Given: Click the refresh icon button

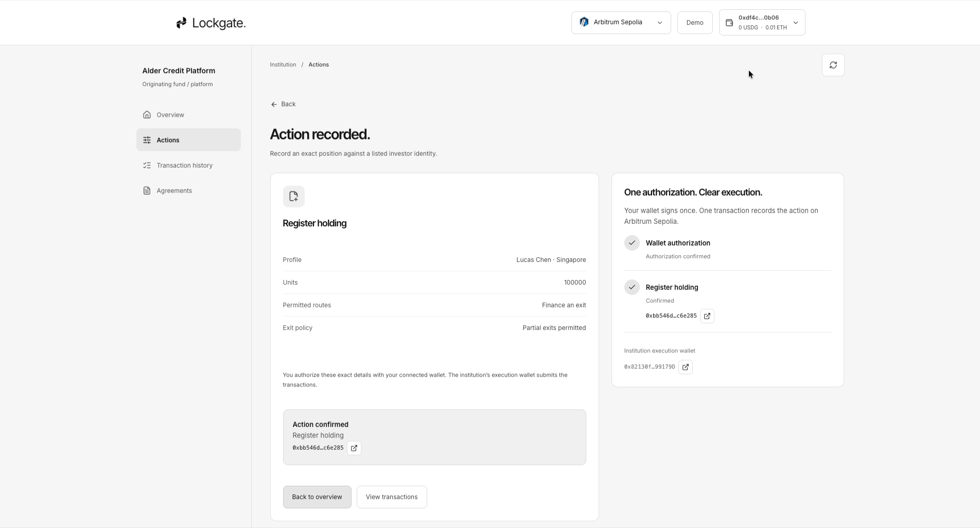Looking at the screenshot, I should [833, 65].
